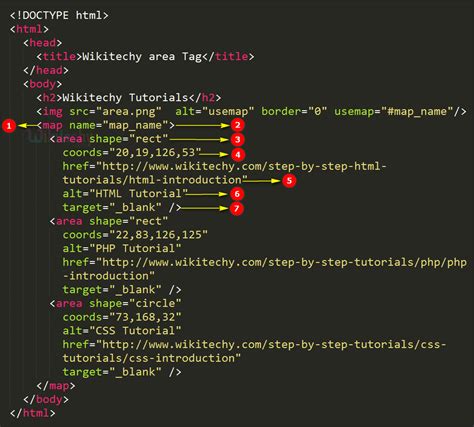Image resolution: width=474 pixels, height=427 pixels.
Task: Click the DOCTYPE html declaration line
Action: point(59,15)
